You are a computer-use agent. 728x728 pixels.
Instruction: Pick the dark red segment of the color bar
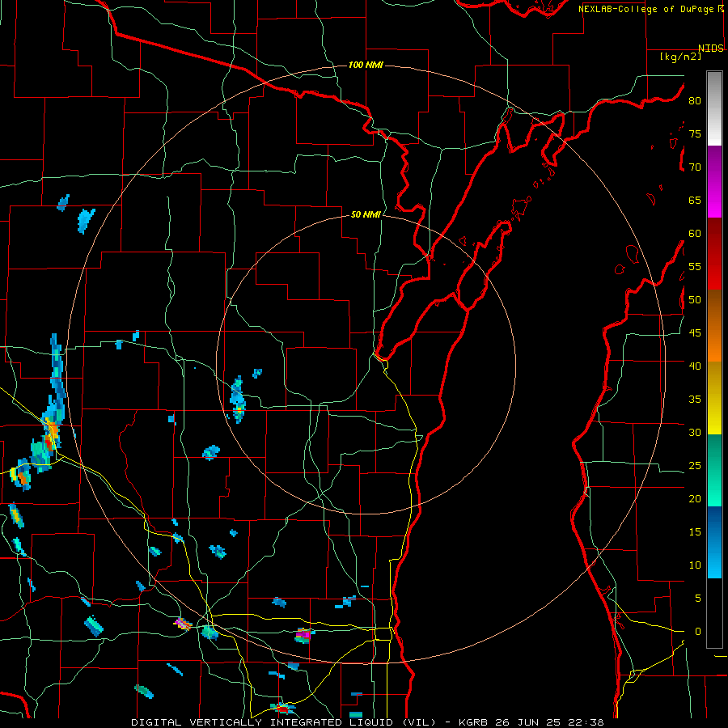714,254
